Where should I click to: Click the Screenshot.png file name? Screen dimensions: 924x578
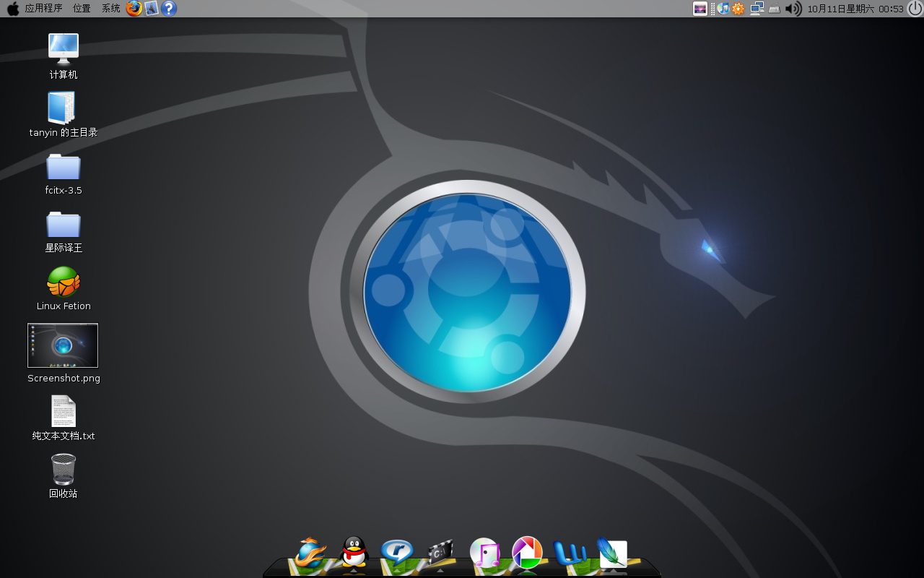point(64,378)
